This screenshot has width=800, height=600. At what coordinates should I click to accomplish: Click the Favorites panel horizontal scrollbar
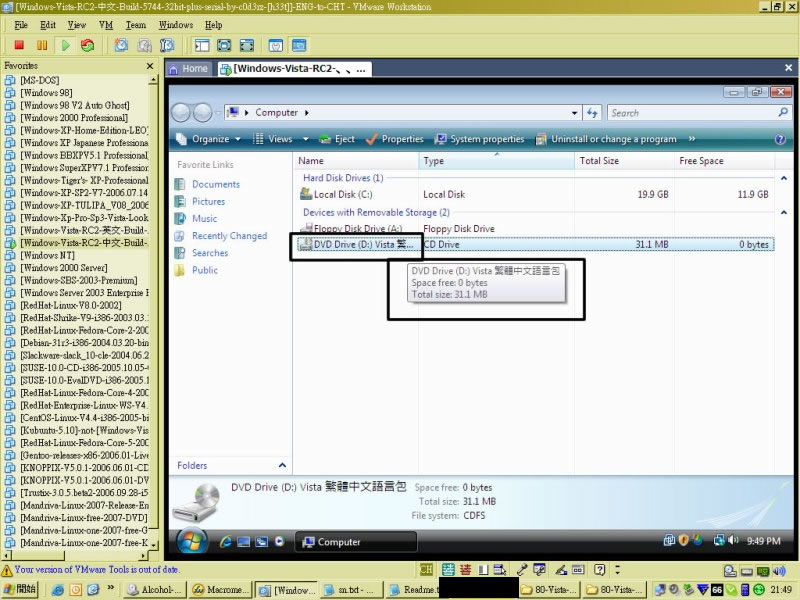pos(75,555)
